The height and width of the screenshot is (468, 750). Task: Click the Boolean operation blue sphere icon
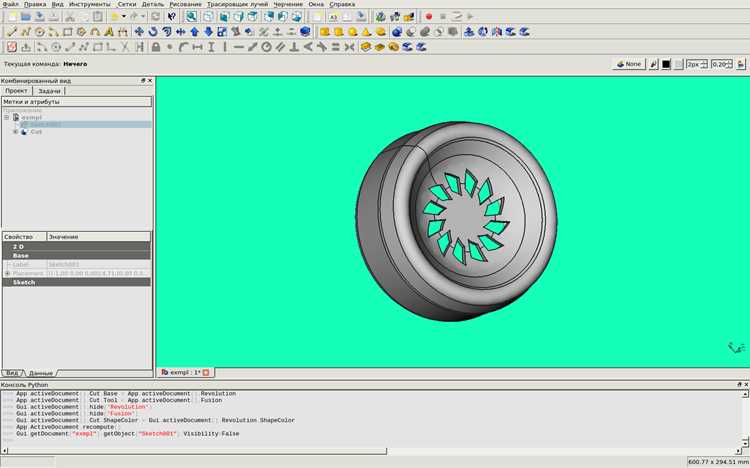[x=397, y=32]
